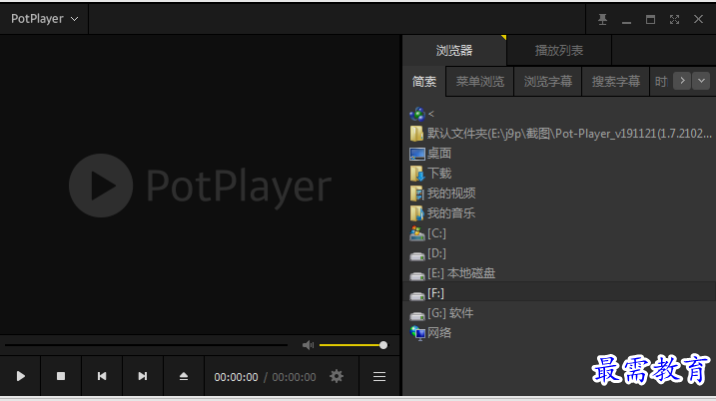Click the 桌面 monitor icon
Screen dimensions: 716x401
coord(417,154)
